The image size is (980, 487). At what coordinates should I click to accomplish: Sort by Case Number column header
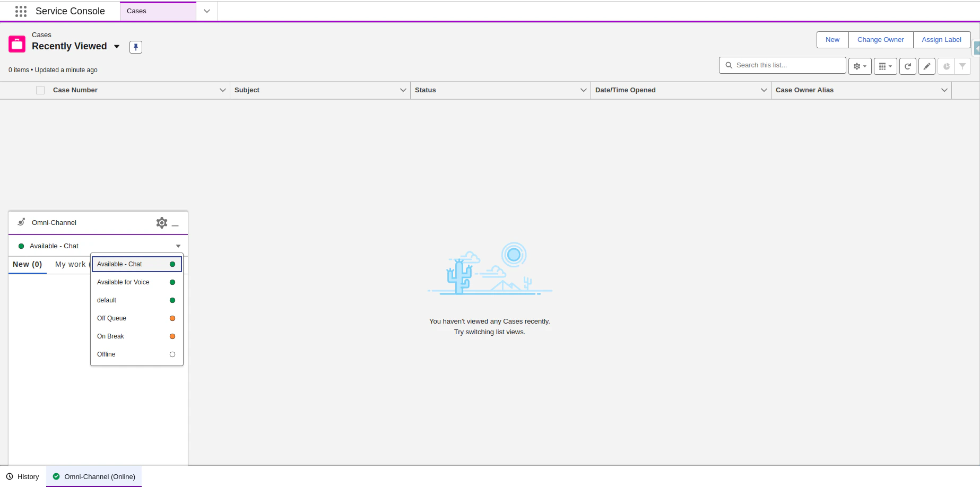pos(75,90)
